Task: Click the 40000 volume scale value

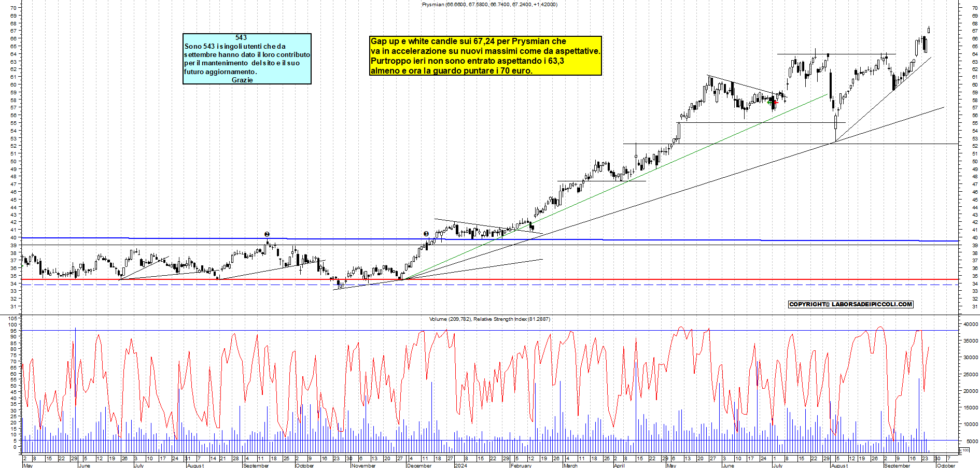Action: 971,324
